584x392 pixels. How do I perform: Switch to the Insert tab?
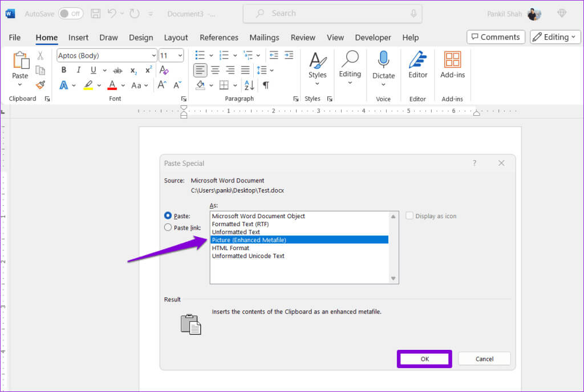[78, 38]
